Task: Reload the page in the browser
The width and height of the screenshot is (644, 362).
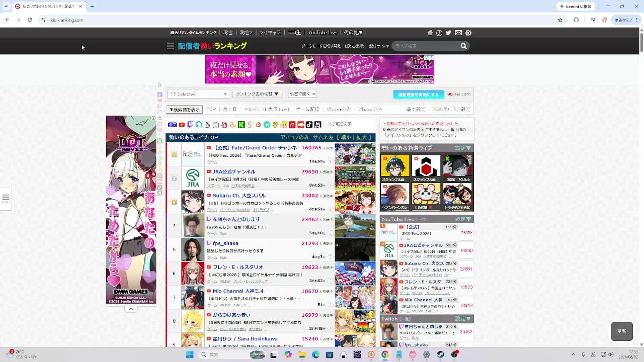Action: [30, 20]
